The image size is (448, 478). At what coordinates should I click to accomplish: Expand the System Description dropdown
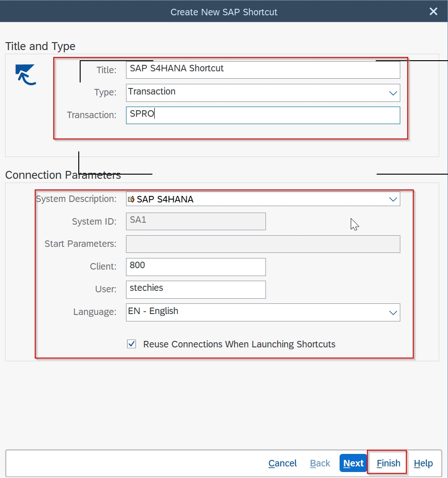pos(394,199)
